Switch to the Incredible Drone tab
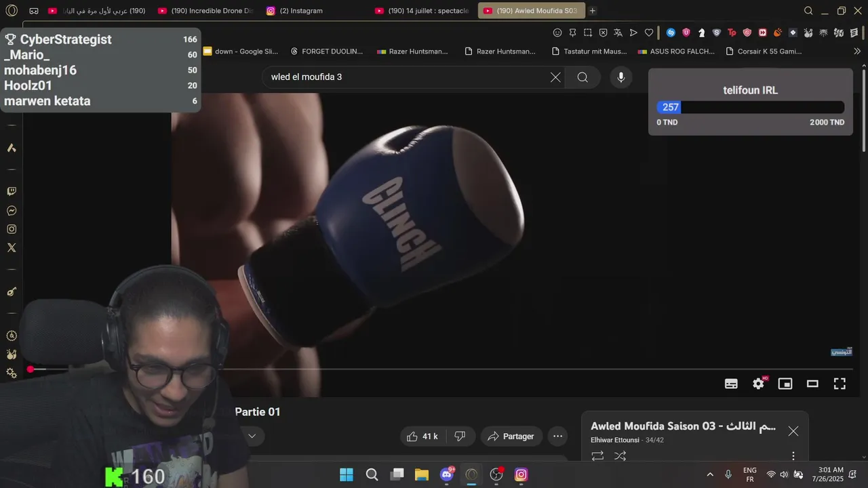 [x=205, y=11]
